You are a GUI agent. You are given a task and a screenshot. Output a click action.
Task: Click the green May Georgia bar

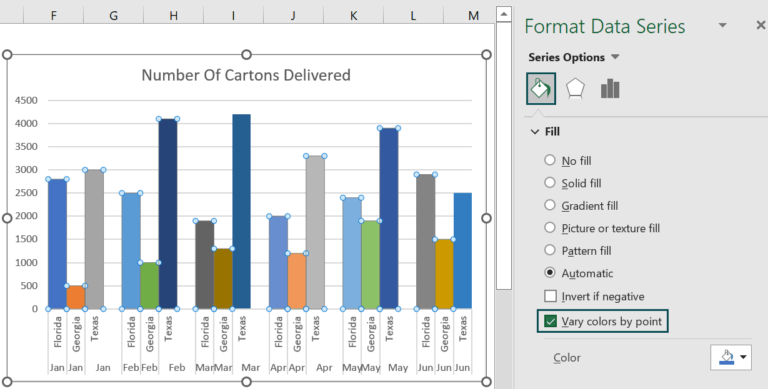point(370,265)
